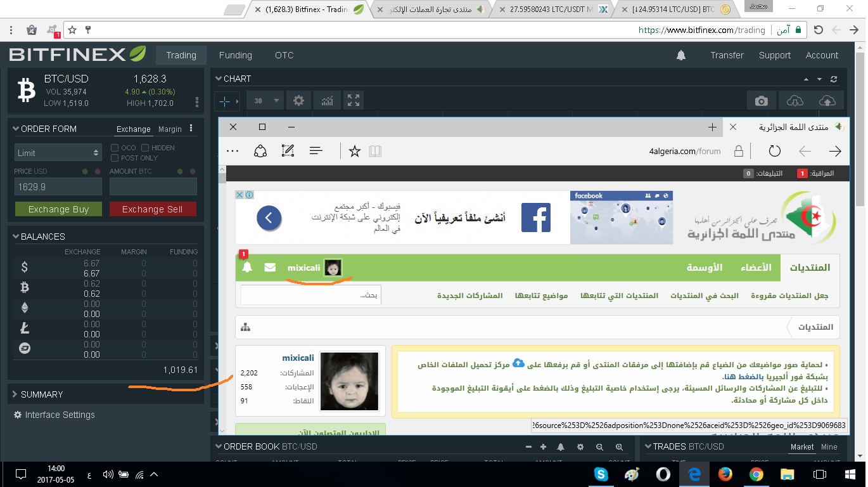Open Skype from the taskbar
Image resolution: width=868 pixels, height=487 pixels.
(x=601, y=474)
